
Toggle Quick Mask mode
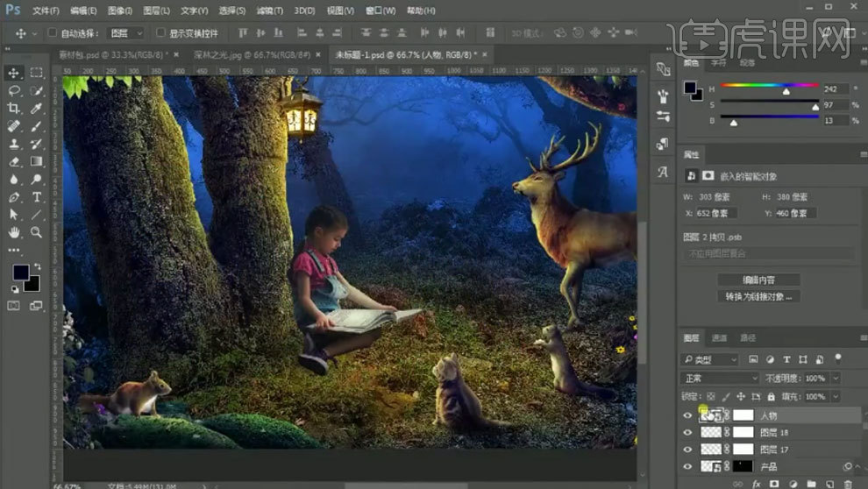coord(14,305)
